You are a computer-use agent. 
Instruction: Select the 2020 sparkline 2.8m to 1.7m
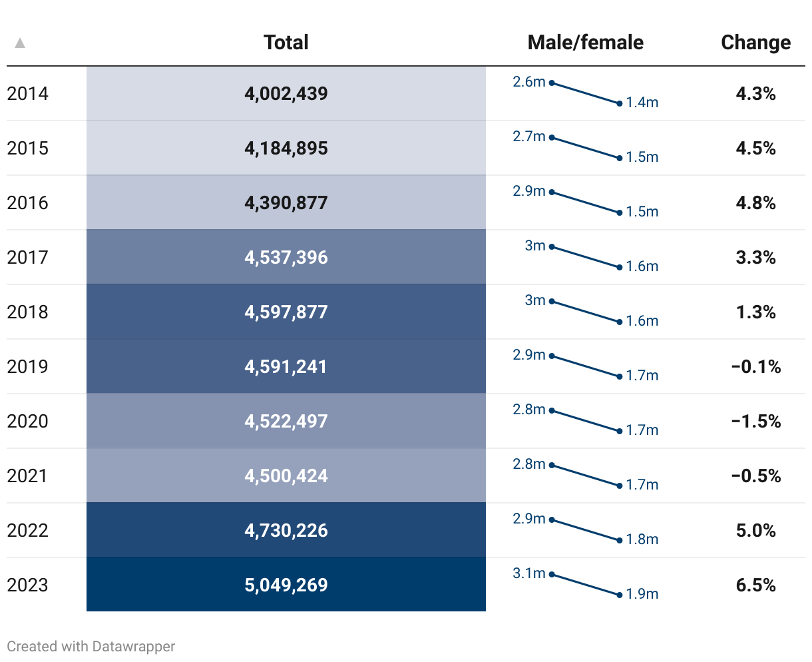(x=586, y=421)
